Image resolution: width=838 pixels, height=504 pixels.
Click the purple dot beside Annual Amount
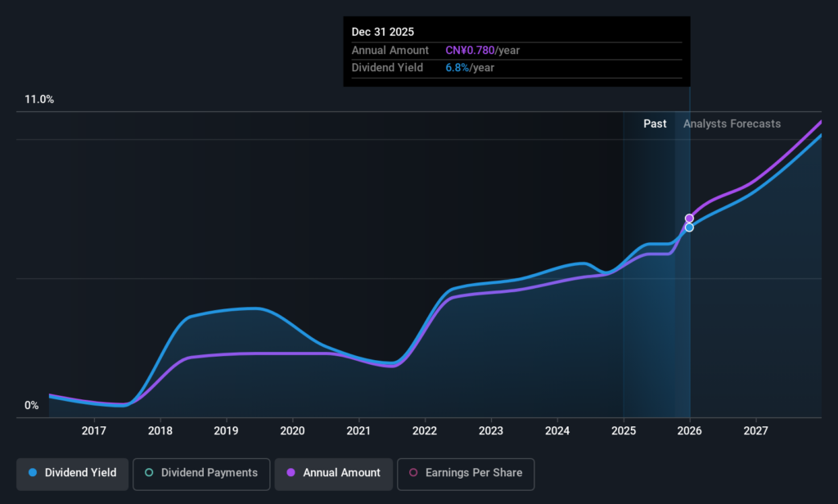pyautogui.click(x=291, y=473)
